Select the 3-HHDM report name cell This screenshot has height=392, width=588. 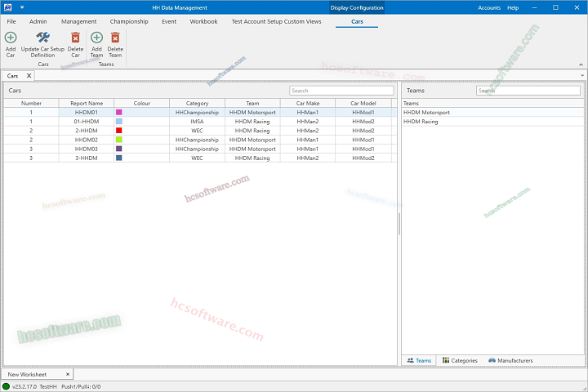coord(87,158)
